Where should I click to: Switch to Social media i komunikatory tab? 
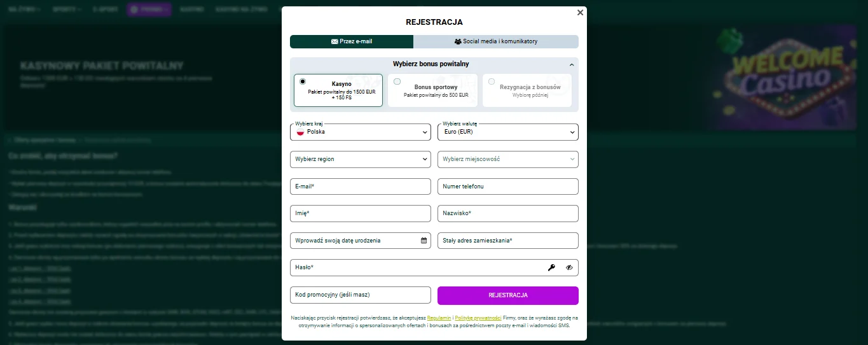tap(496, 41)
